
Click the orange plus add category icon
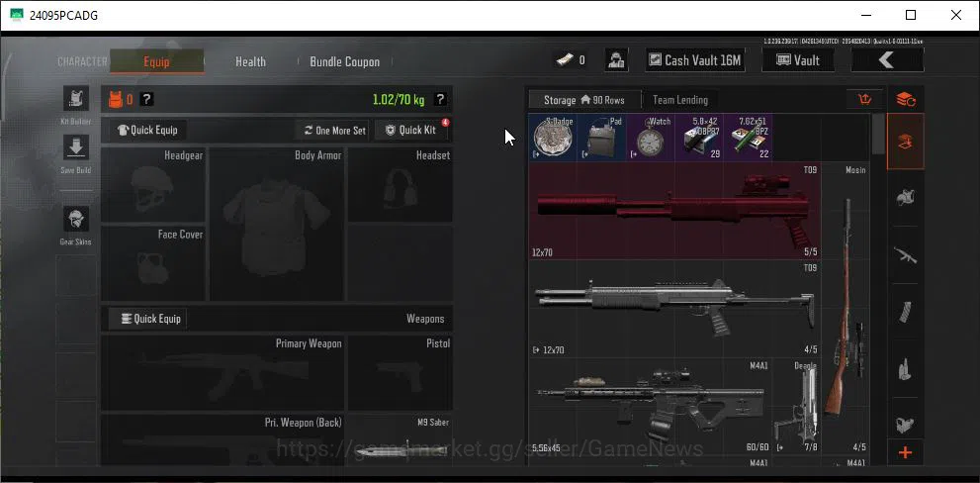pyautogui.click(x=905, y=453)
